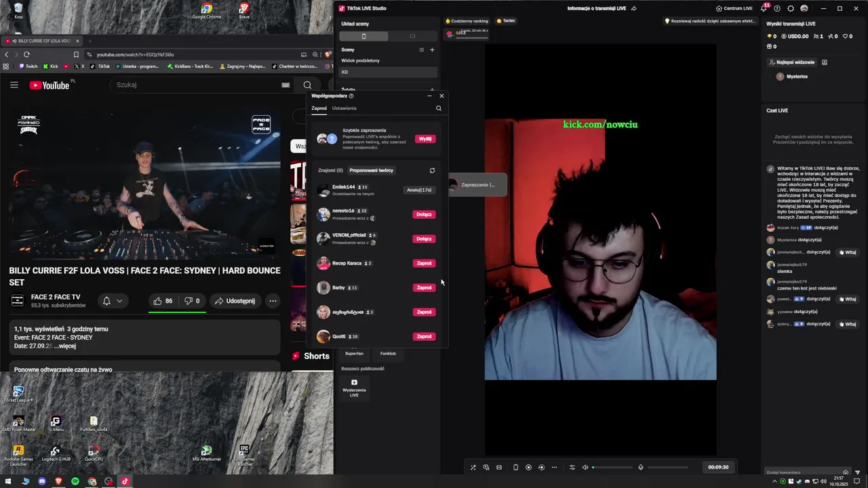The width and height of the screenshot is (868, 488).
Task: Search creators in the co-host panel
Action: coord(439,108)
